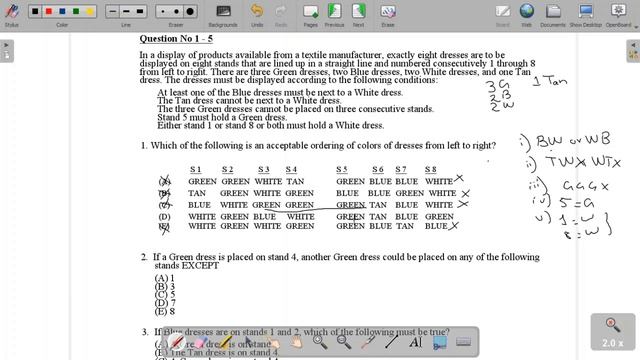The image size is (640, 360).
Task: Choose the medium line width
Action: point(126,11)
